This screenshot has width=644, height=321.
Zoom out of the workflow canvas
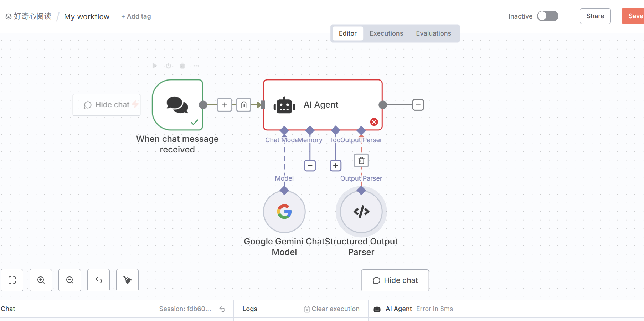(x=70, y=280)
